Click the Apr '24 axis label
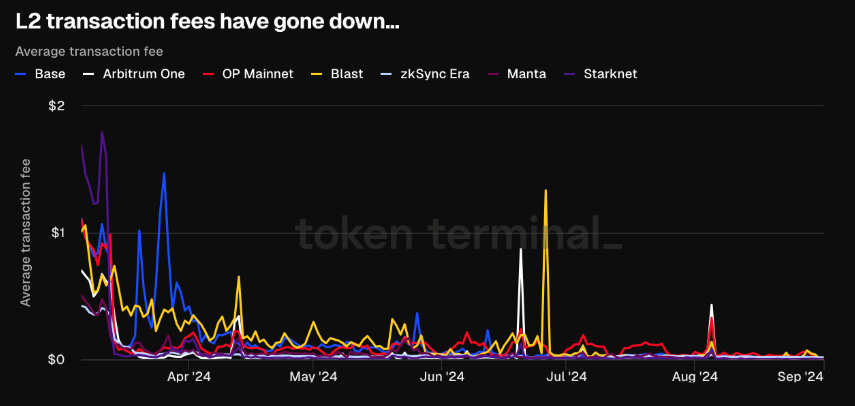The height and width of the screenshot is (406, 855). (188, 377)
